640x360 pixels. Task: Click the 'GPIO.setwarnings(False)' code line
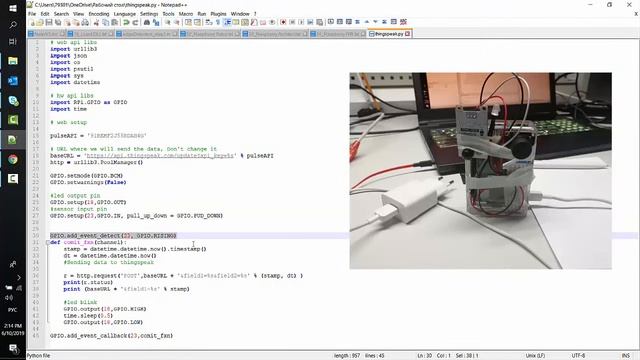[88, 182]
